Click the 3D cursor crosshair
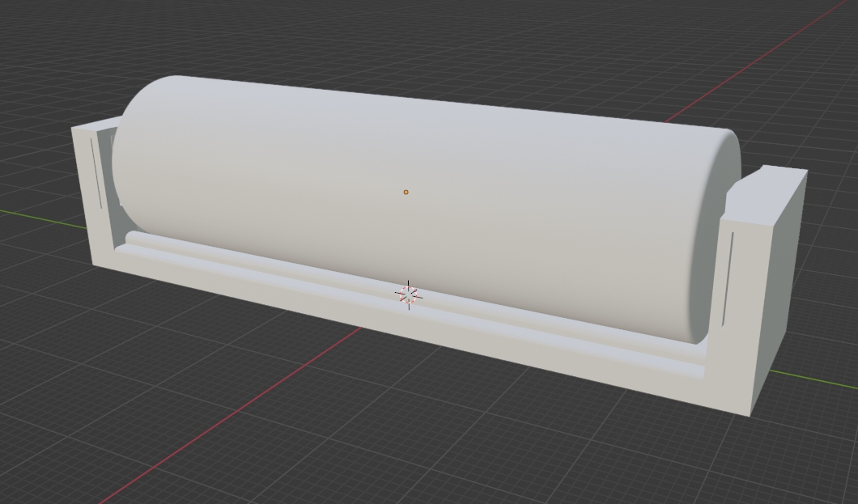 (x=409, y=294)
